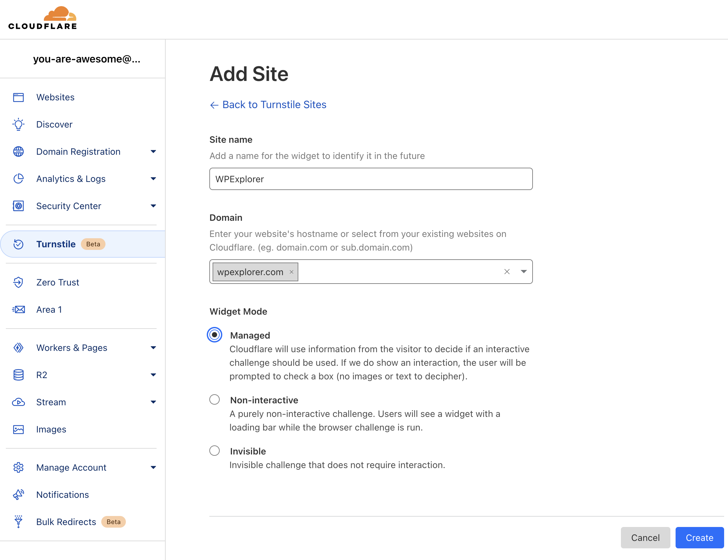Click the R2 database icon
The image size is (728, 560).
point(18,375)
